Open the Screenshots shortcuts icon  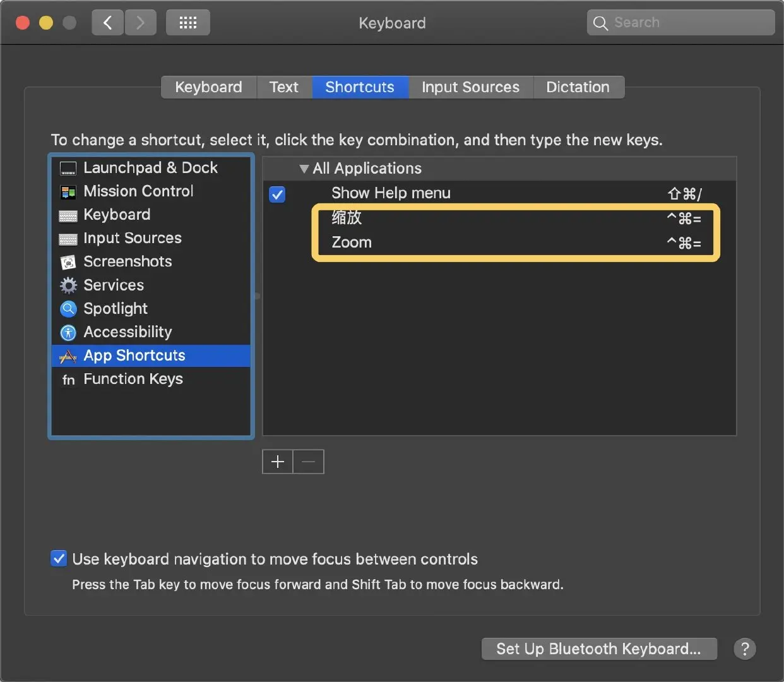pyautogui.click(x=68, y=262)
